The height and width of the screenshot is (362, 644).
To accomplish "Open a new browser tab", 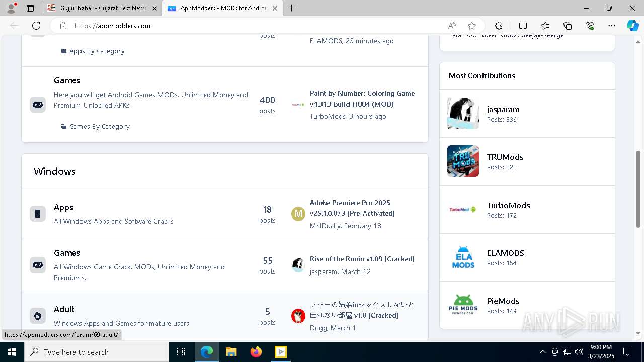I will click(292, 8).
